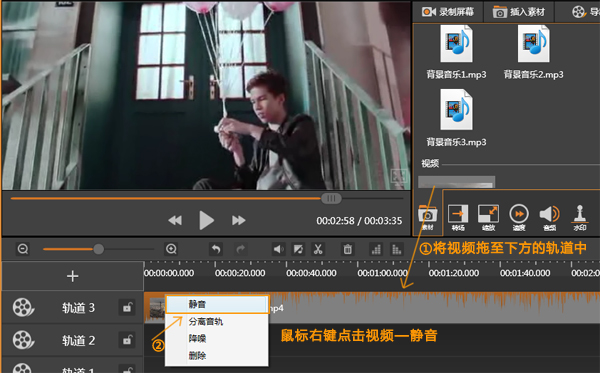Open the 水印 watermark panel
Screen dimensions: 600x373
580,218
